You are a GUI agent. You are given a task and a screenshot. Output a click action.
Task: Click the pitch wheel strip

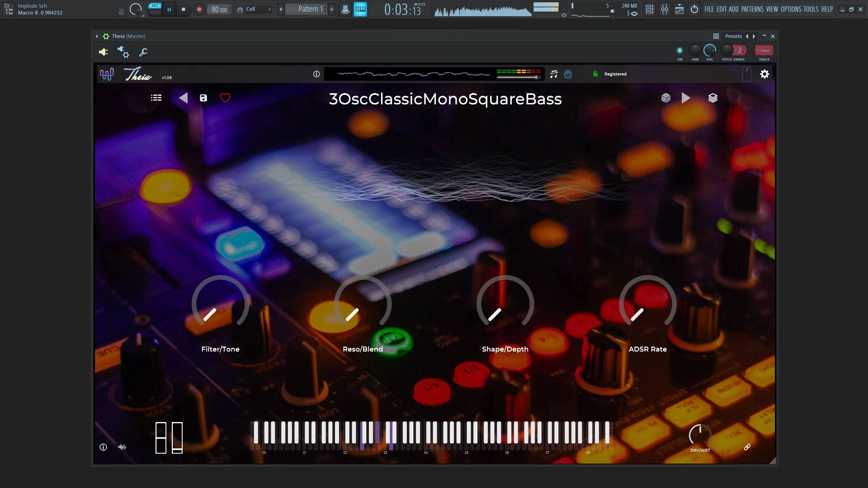tap(161, 438)
